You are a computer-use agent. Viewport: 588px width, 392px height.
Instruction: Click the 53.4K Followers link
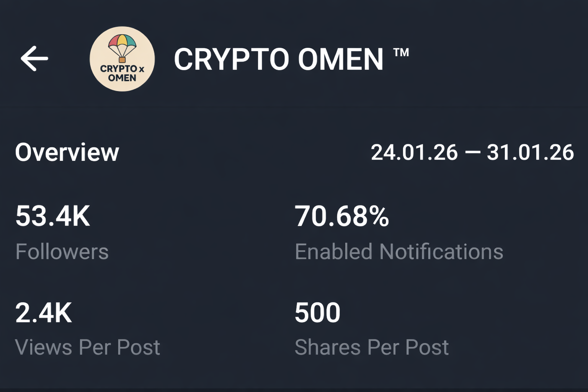[x=52, y=216]
